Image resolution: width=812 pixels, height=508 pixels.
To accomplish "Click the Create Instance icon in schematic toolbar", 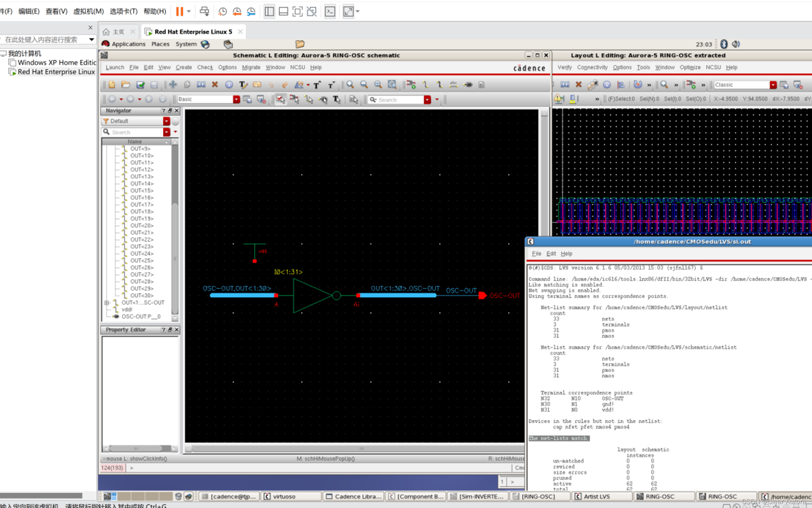I will pos(411,85).
